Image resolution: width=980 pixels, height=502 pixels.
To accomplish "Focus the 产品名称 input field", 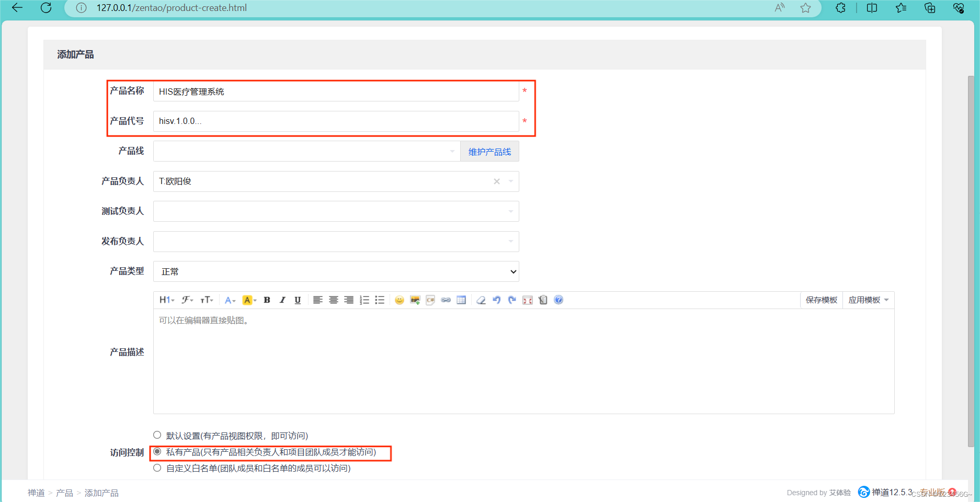I will tap(336, 91).
